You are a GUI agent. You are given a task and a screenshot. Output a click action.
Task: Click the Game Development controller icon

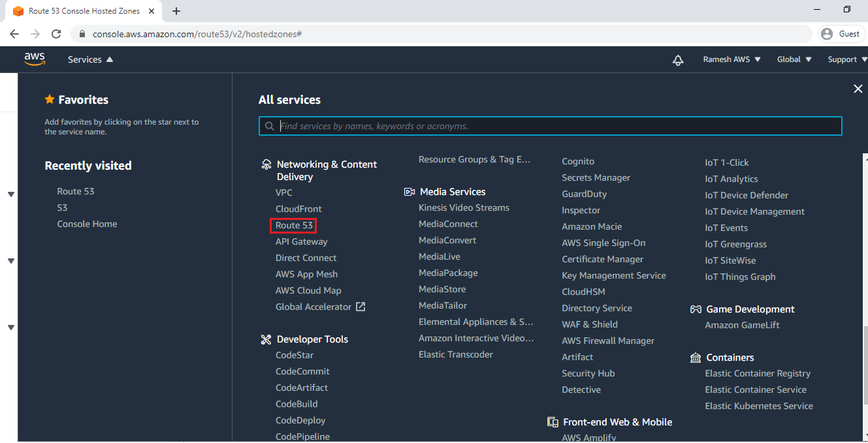coord(696,309)
